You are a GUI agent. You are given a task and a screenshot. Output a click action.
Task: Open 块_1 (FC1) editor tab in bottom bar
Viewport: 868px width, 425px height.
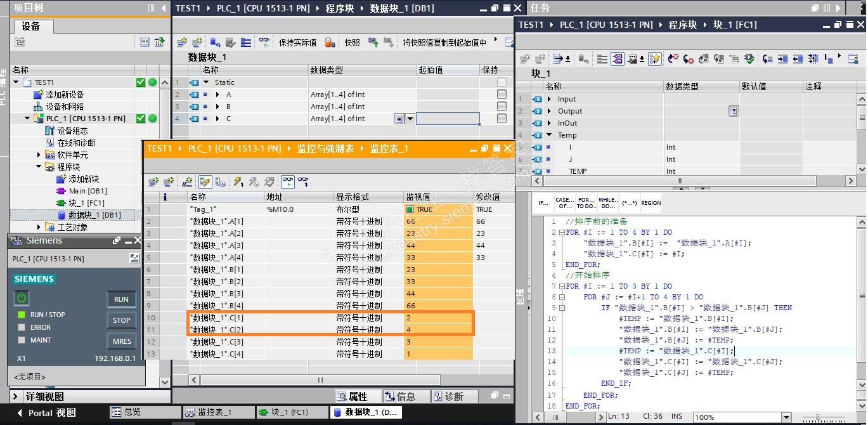(291, 412)
